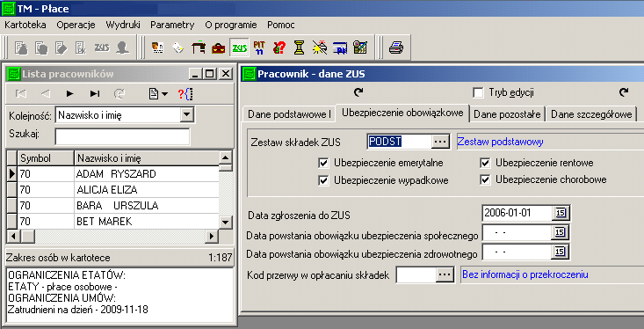Click the desk workplace toolbar icon
The height and width of the screenshot is (329, 644).
198,48
